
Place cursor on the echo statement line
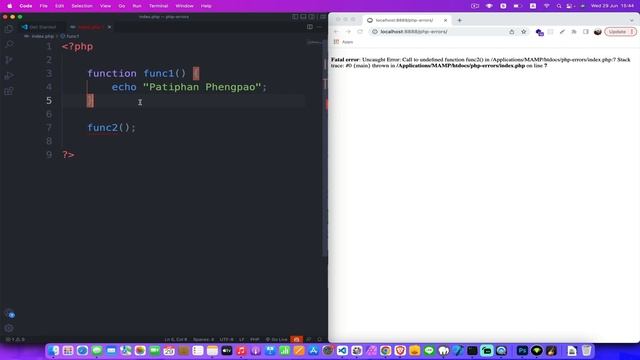point(189,87)
